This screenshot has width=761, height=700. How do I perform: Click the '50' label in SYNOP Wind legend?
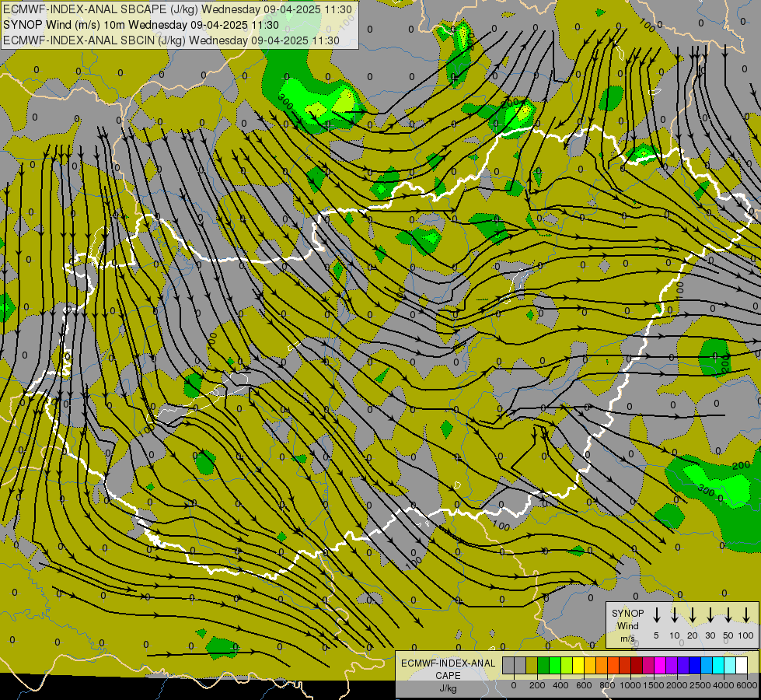click(x=728, y=635)
